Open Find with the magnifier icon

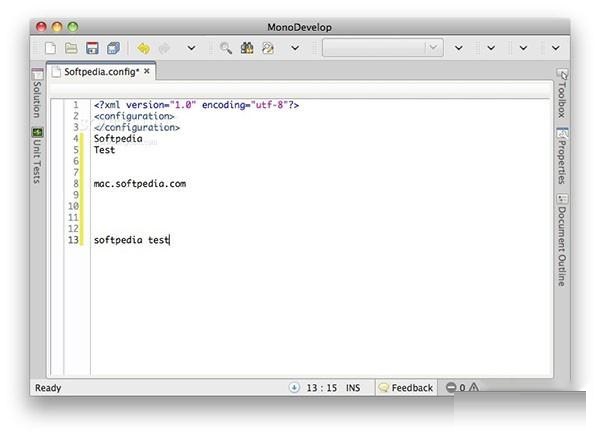[x=226, y=48]
